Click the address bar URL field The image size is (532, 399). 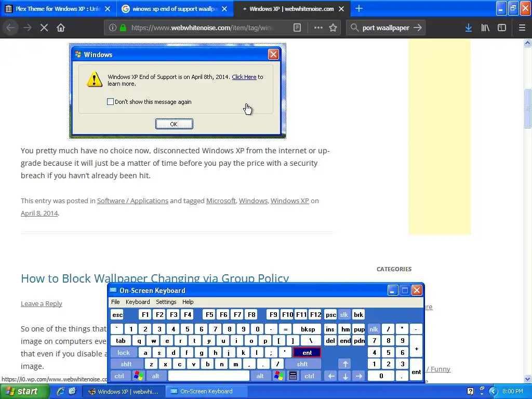click(202, 28)
